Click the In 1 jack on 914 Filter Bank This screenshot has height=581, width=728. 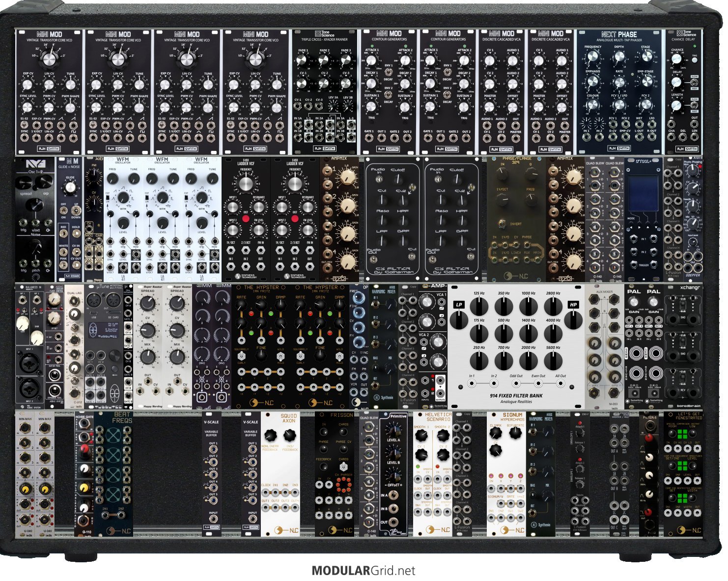click(x=472, y=383)
